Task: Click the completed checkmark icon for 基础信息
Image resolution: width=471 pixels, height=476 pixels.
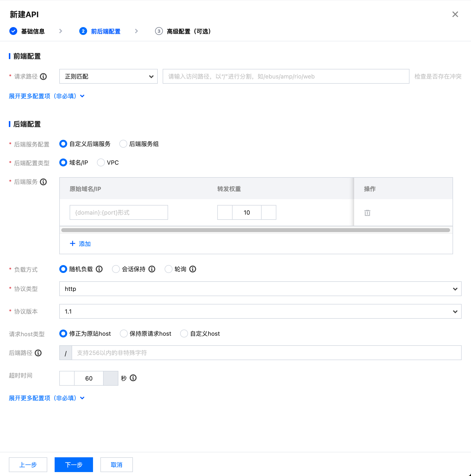Action: [x=13, y=31]
